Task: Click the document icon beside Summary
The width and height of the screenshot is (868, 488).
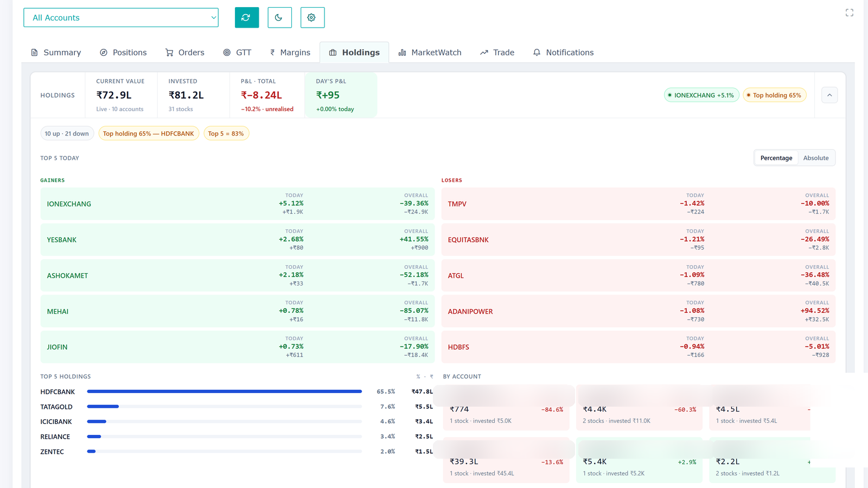Action: click(34, 53)
